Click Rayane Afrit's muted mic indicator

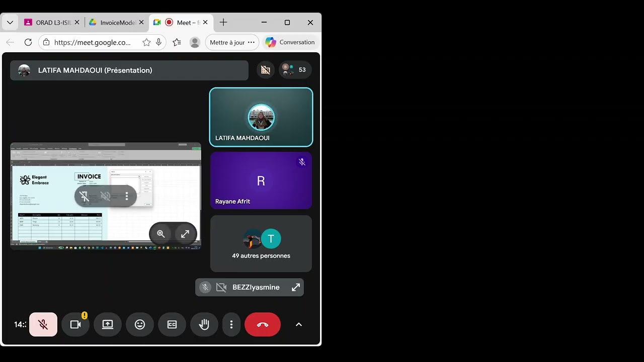302,162
